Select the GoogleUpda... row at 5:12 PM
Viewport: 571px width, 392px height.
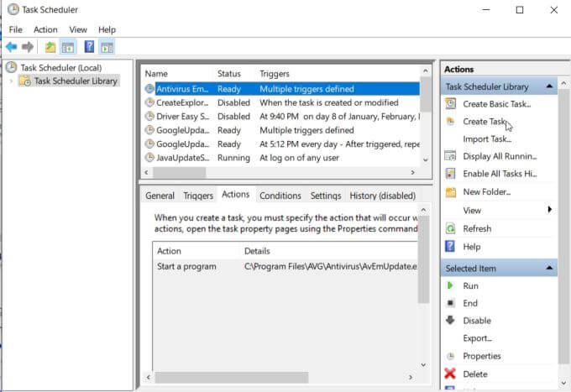[x=281, y=144]
